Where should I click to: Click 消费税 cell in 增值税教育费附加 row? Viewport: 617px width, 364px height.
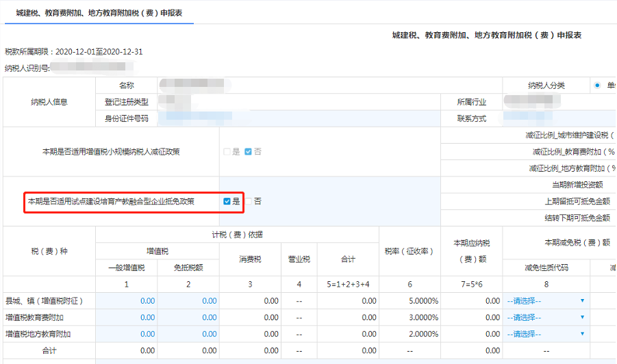[x=250, y=317]
